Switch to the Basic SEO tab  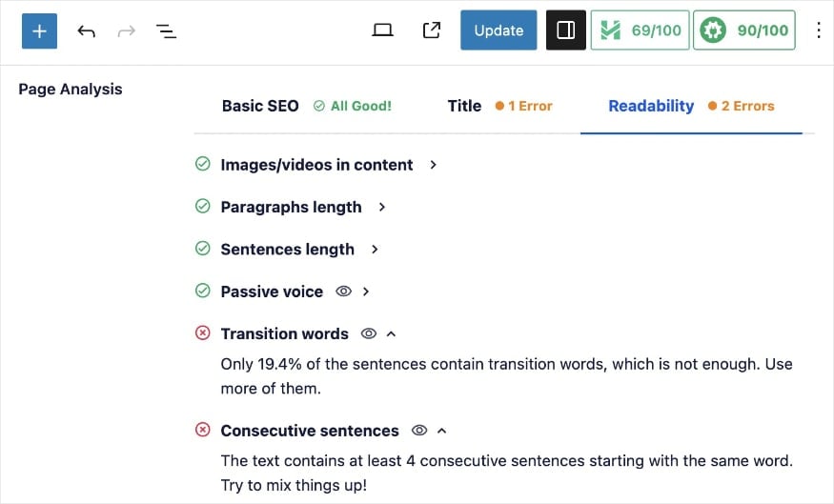coord(307,106)
